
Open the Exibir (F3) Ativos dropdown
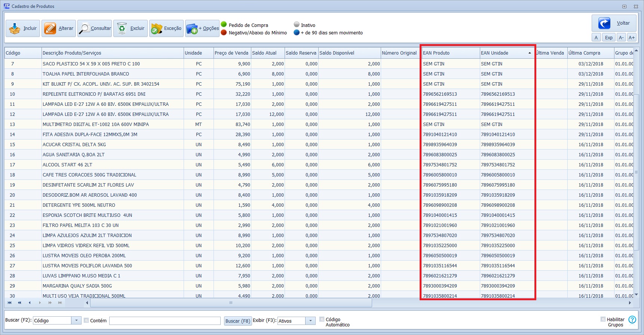(x=310, y=321)
